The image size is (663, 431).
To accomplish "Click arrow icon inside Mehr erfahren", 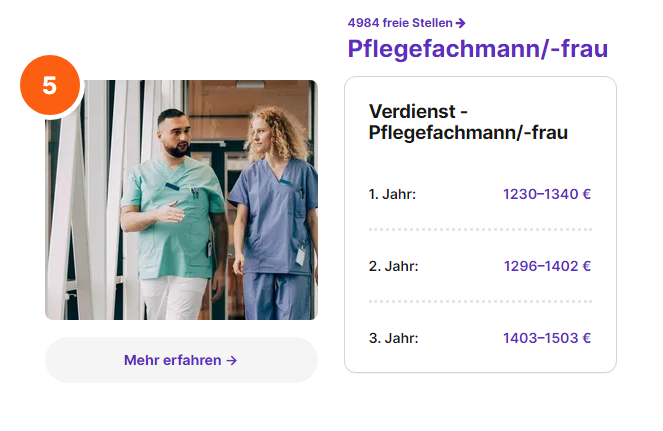I will 231,360.
